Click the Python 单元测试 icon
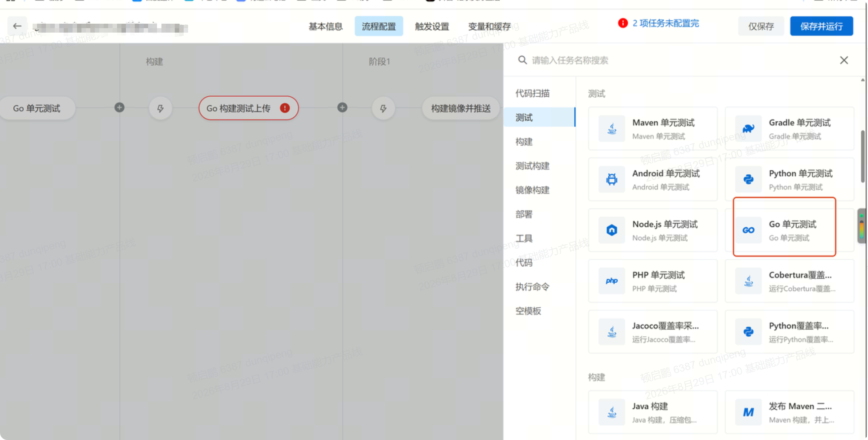Screen dimensions: 868x440 (748, 179)
